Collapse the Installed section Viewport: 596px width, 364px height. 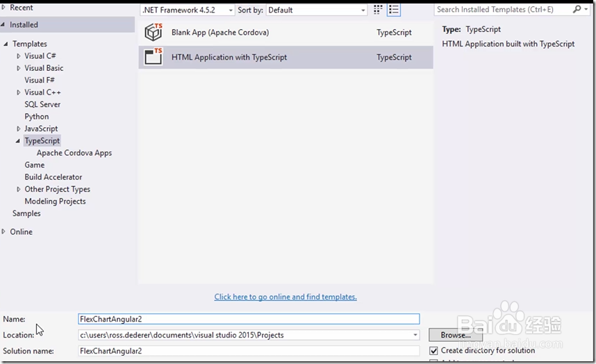tap(3, 25)
